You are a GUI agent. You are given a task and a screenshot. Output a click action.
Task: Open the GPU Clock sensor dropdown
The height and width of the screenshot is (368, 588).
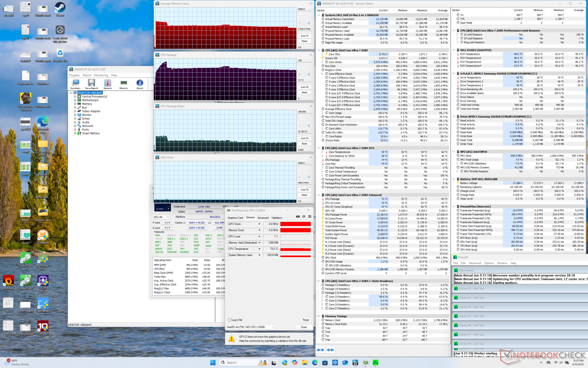click(259, 224)
